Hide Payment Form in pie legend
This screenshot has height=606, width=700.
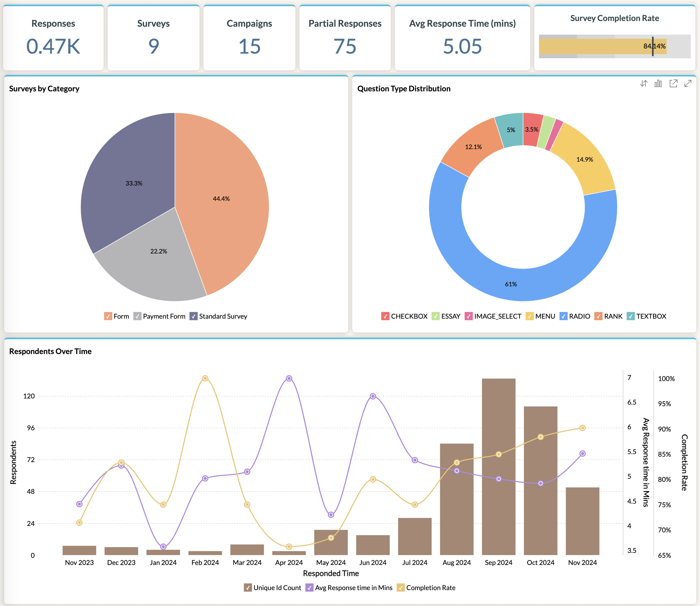[137, 316]
